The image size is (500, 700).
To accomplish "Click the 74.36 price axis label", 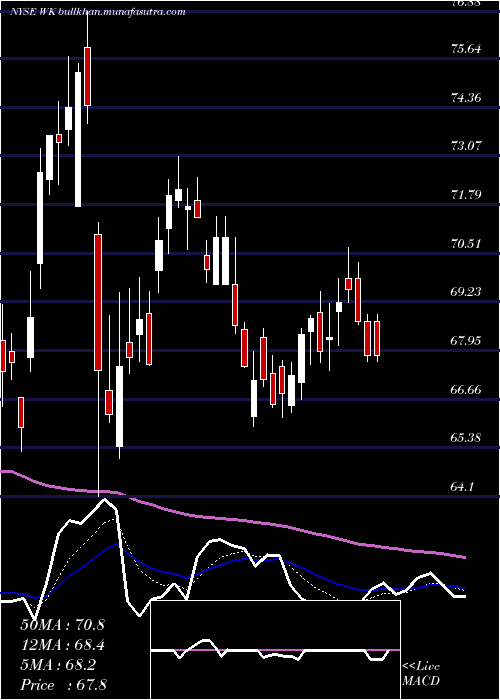I will click(466, 97).
